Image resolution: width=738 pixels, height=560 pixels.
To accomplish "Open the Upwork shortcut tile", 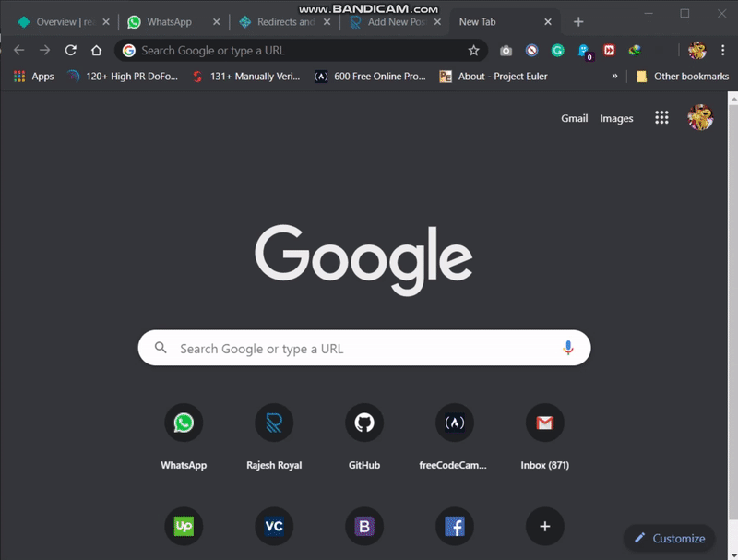I will pyautogui.click(x=184, y=526).
